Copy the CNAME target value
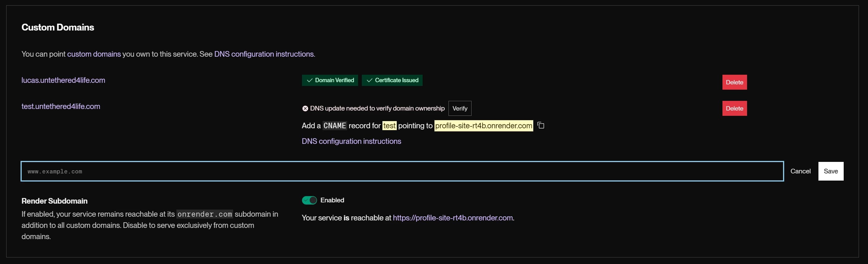The width and height of the screenshot is (868, 264). [x=541, y=125]
